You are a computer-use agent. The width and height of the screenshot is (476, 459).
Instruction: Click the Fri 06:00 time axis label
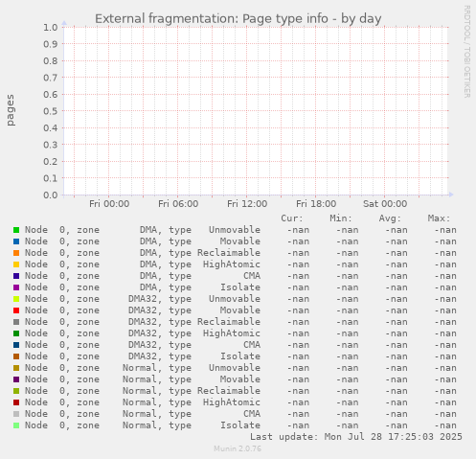pos(178,204)
